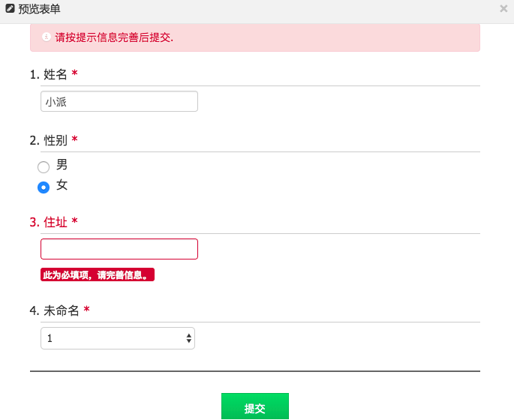Focus the 姓名 input containing 小派
The width and height of the screenshot is (514, 420).
pyautogui.click(x=119, y=101)
